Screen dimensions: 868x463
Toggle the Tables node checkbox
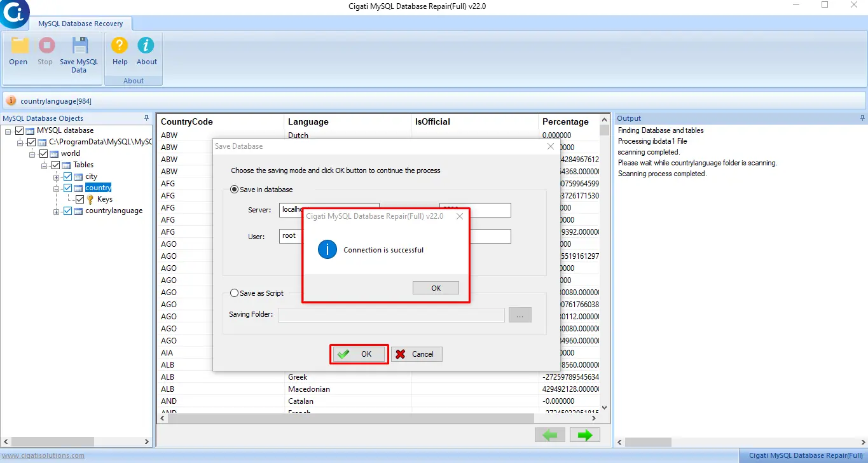pyautogui.click(x=55, y=165)
